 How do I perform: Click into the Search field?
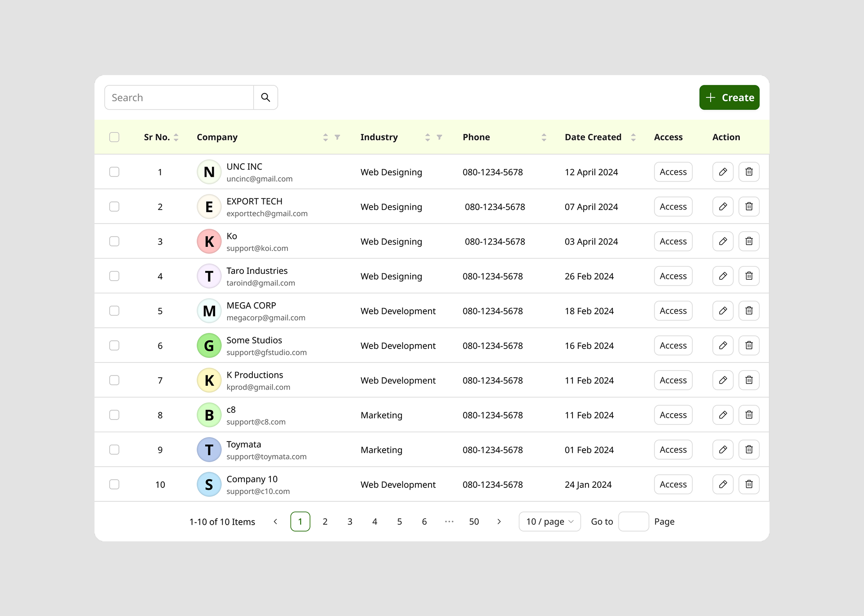click(179, 98)
